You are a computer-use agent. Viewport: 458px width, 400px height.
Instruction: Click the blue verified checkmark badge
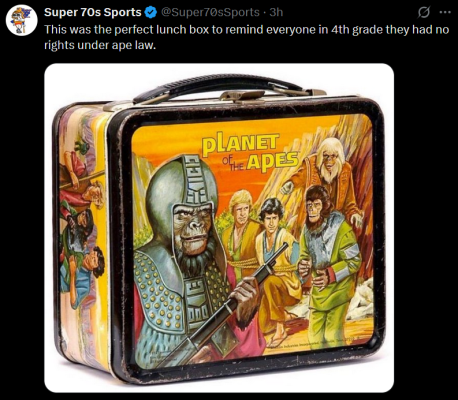[x=151, y=12]
